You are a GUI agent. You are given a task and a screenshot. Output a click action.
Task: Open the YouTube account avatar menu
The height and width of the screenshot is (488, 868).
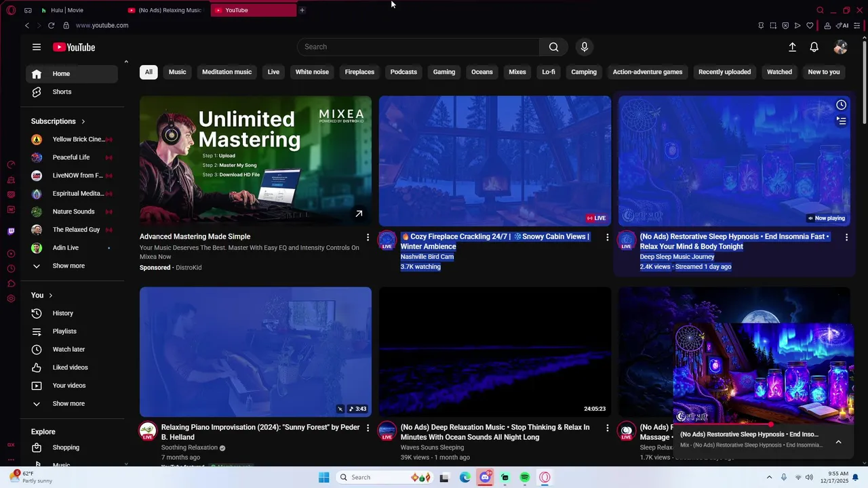point(841,47)
